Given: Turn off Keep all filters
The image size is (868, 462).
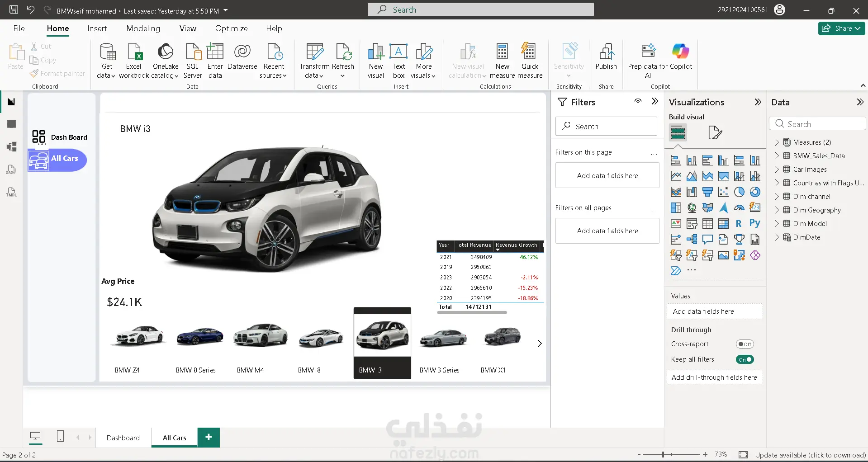Looking at the screenshot, I should 745,359.
